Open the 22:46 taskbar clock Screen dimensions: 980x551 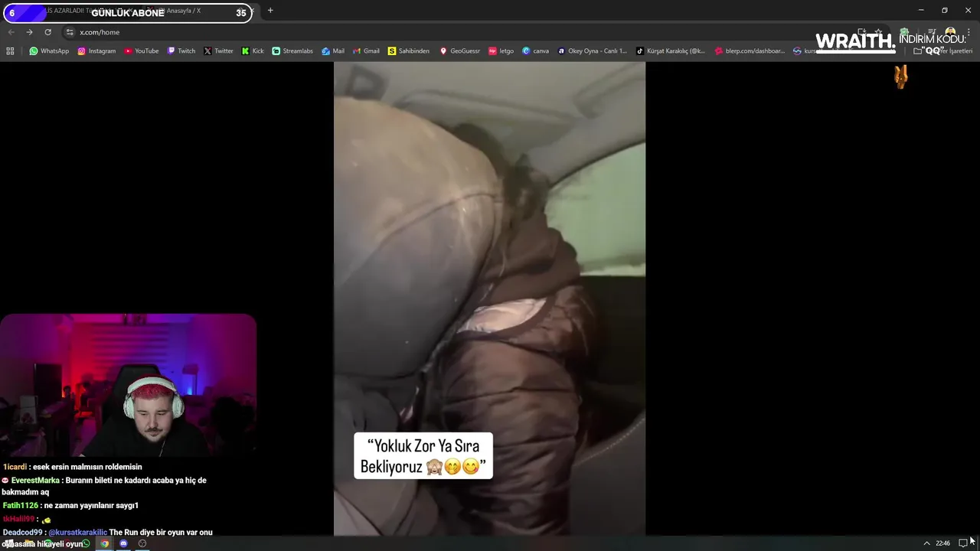(942, 543)
